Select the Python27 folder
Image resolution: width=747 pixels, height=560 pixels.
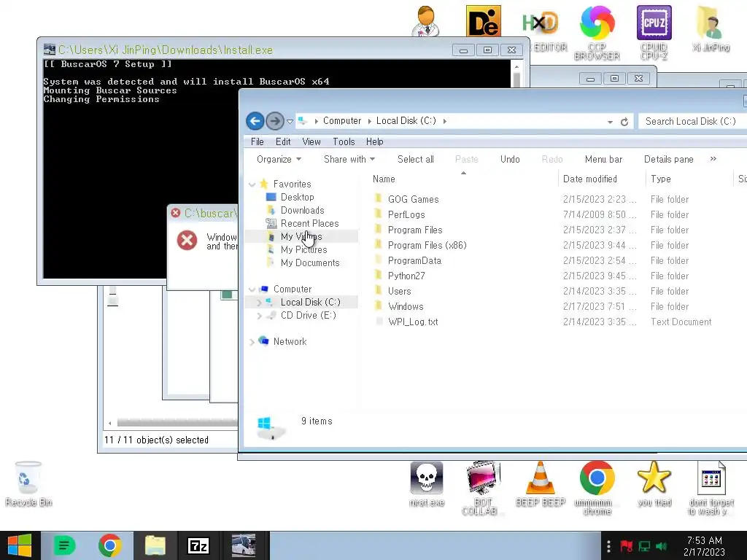pyautogui.click(x=406, y=276)
